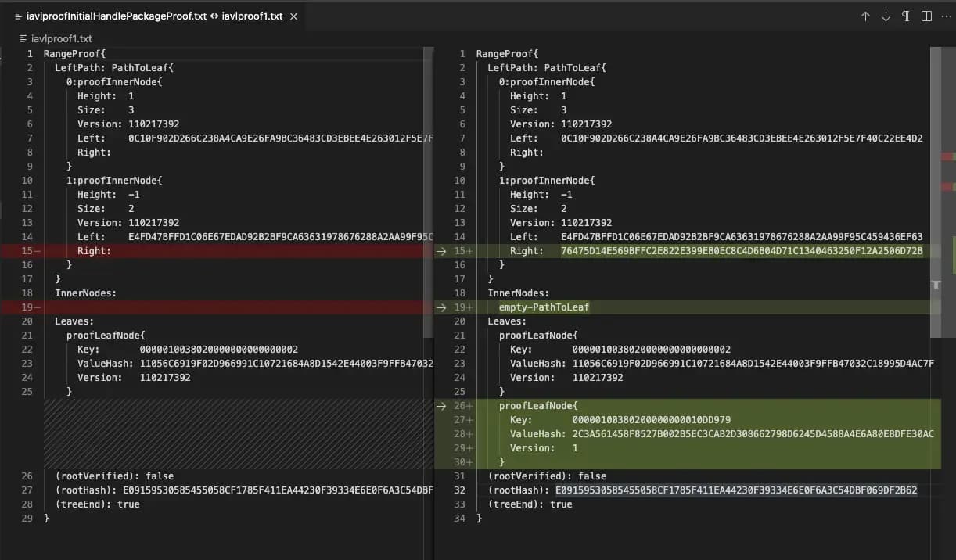
Task: Click the red marker in right overview ruler
Action: coord(947,158)
